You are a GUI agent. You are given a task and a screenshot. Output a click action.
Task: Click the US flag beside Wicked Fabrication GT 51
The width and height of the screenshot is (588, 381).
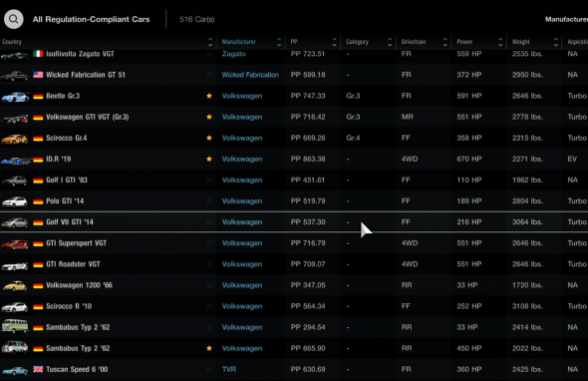coord(38,75)
